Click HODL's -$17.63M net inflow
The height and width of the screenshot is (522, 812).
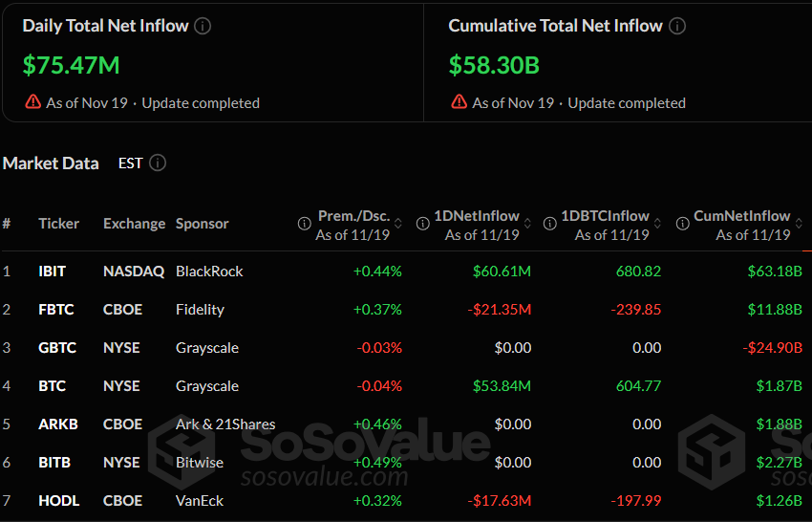(x=500, y=501)
